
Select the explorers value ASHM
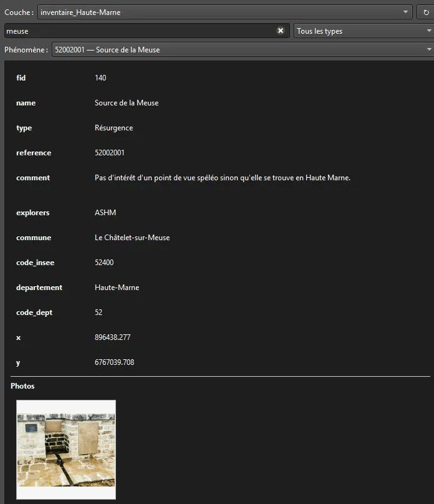[x=105, y=213]
